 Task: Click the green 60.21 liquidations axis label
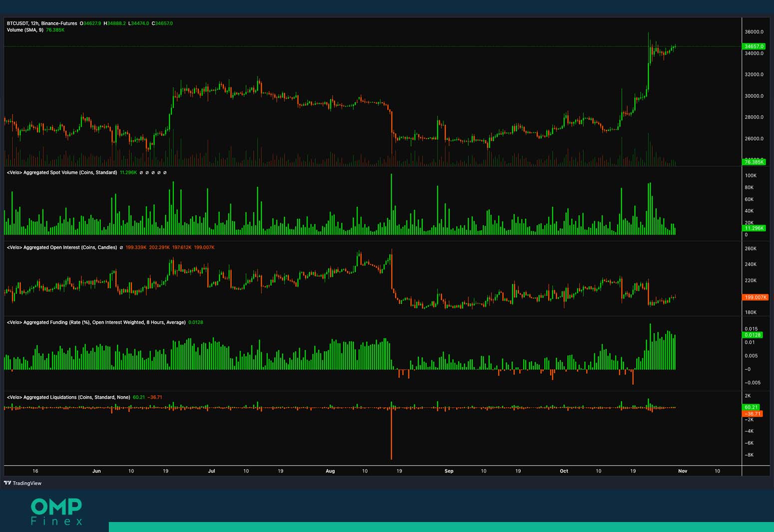coord(751,407)
